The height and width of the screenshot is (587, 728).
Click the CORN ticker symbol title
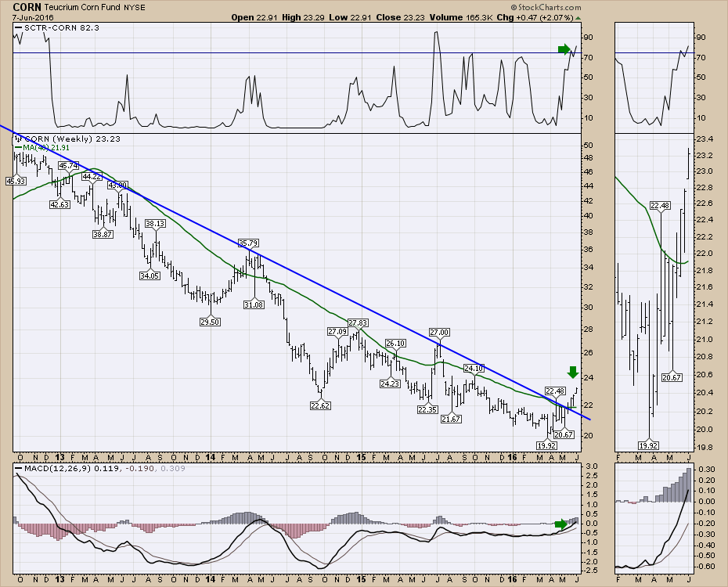tap(27, 7)
